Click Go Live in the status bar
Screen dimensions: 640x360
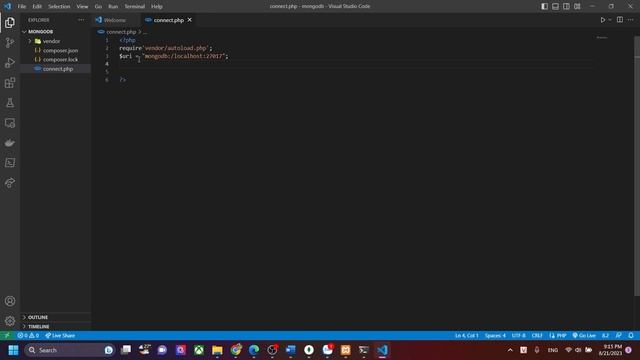click(584, 336)
